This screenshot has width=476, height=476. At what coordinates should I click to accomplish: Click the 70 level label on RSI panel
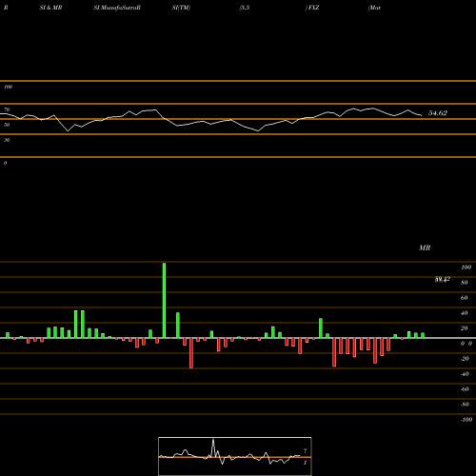pyautogui.click(x=7, y=109)
